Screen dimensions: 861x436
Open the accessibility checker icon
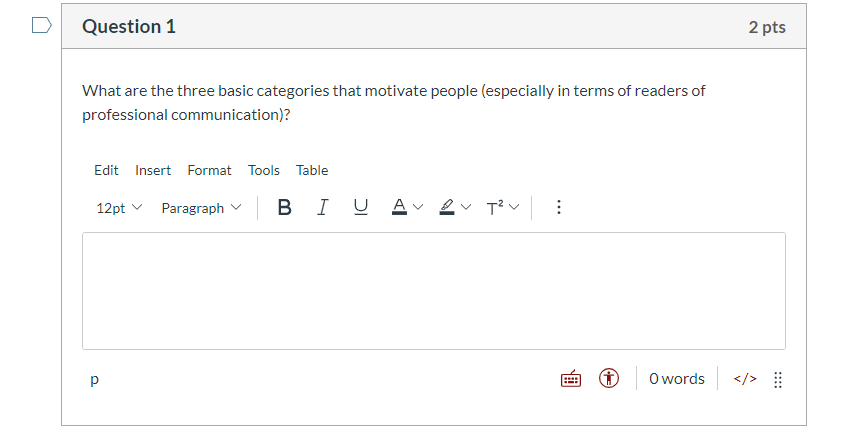coord(609,378)
